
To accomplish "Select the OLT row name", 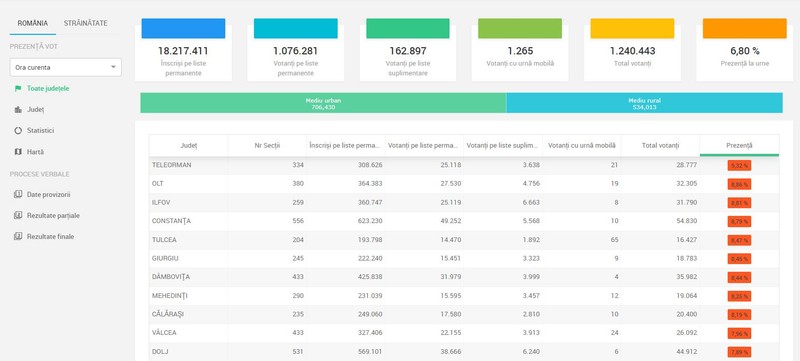I will click(158, 184).
